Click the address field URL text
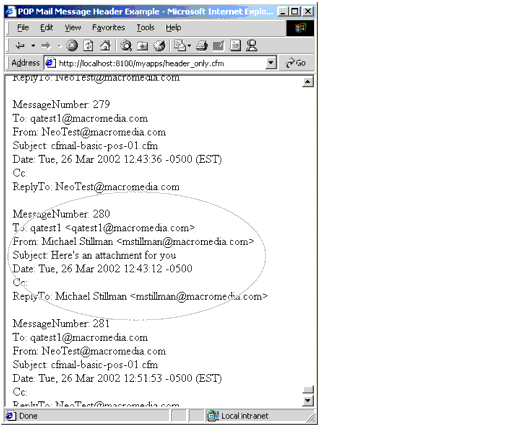The width and height of the screenshot is (514, 426). click(141, 63)
